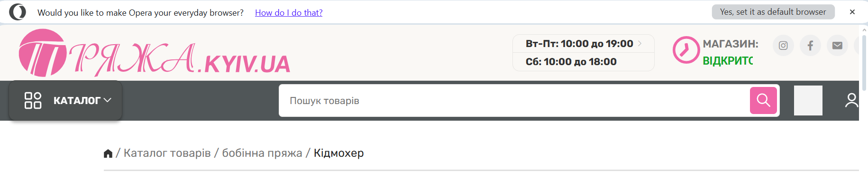Click the pink search magnifier button
Viewport: 868px width, 191px height.
[763, 100]
